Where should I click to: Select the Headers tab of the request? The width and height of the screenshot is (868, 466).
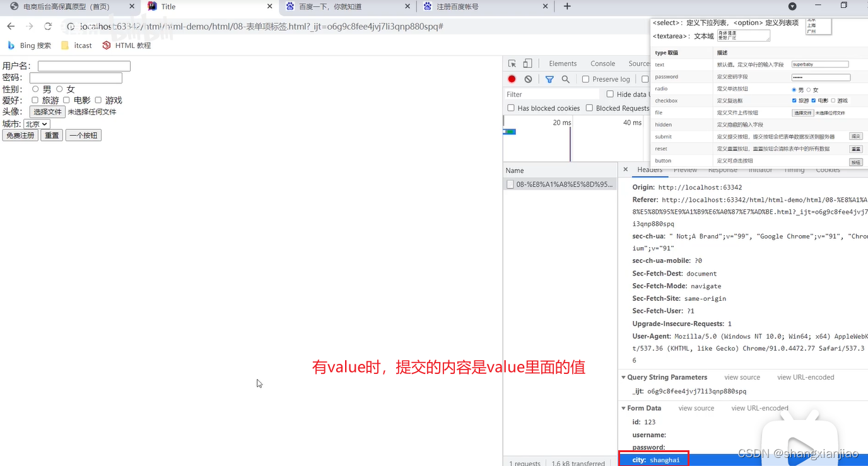click(650, 170)
